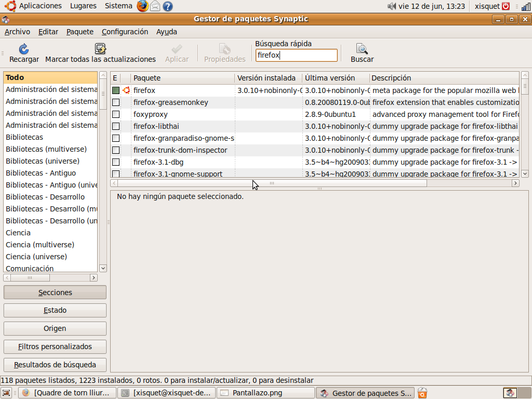Open the Sistema panel menu
The height and width of the screenshot is (399, 532).
tap(118, 6)
